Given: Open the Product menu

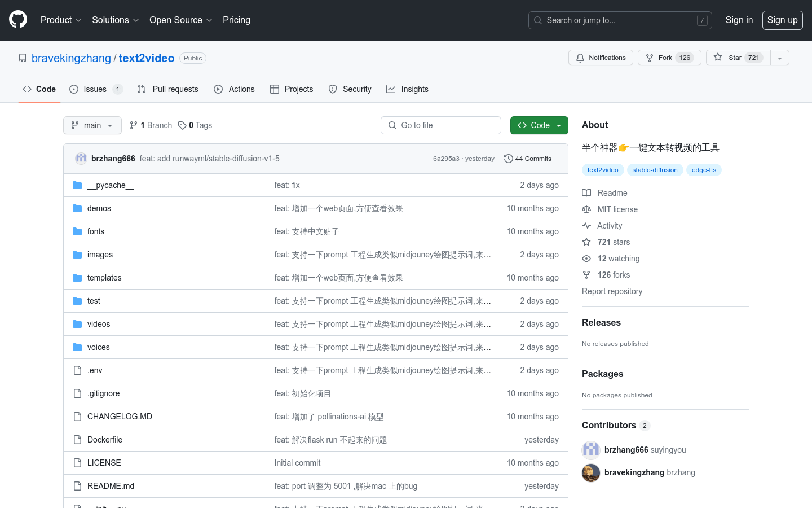Looking at the screenshot, I should coord(61,20).
